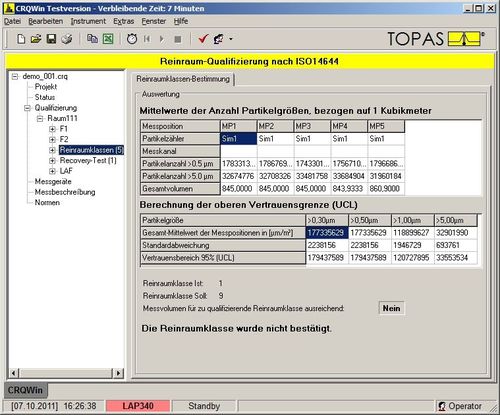This screenshot has height=415, width=500.
Task: Select Status in the tree
Action: click(45, 97)
